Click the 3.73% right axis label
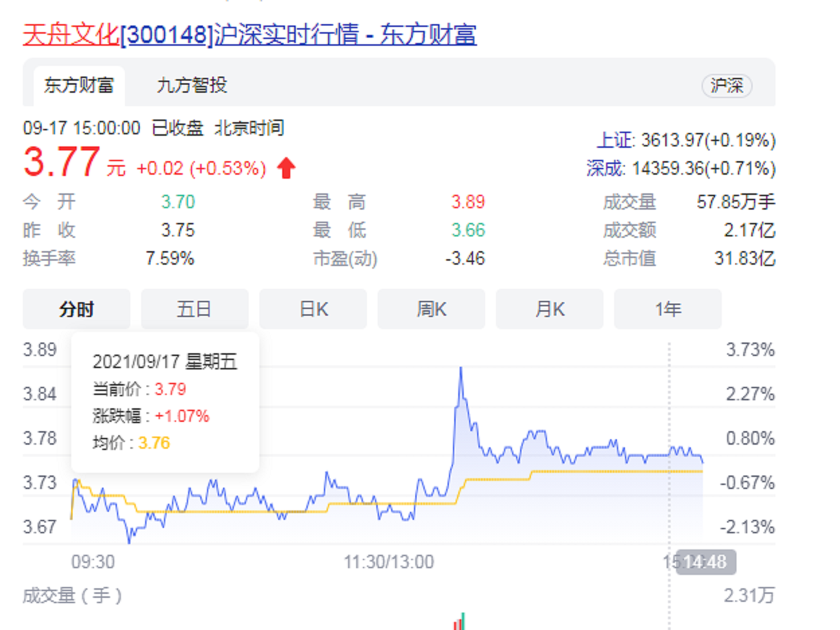This screenshot has width=840, height=630. point(751,350)
